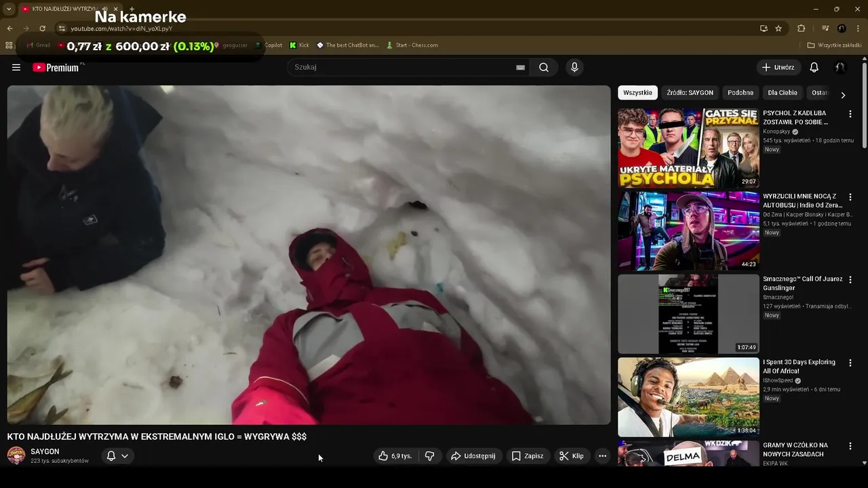Viewport: 868px width, 488px height.
Task: View site information icon in address bar
Action: pos(62,28)
